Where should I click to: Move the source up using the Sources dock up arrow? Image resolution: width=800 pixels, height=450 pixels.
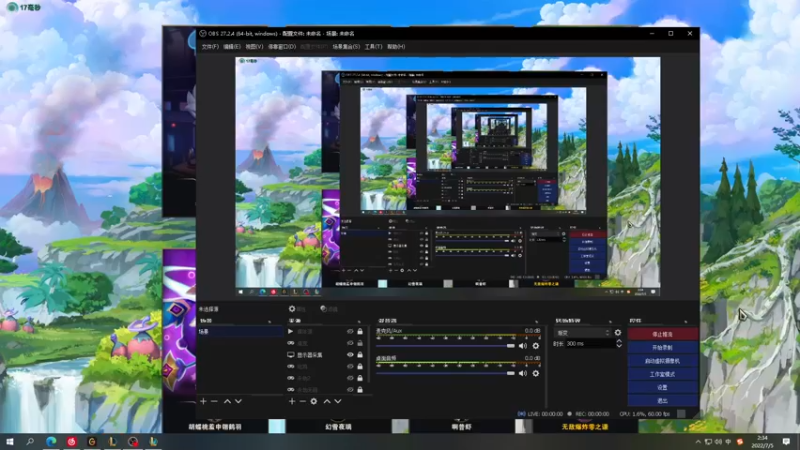pos(327,402)
